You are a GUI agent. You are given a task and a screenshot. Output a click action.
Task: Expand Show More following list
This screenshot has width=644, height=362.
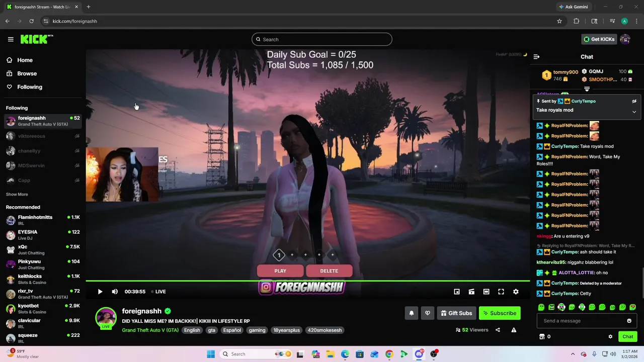(17, 195)
